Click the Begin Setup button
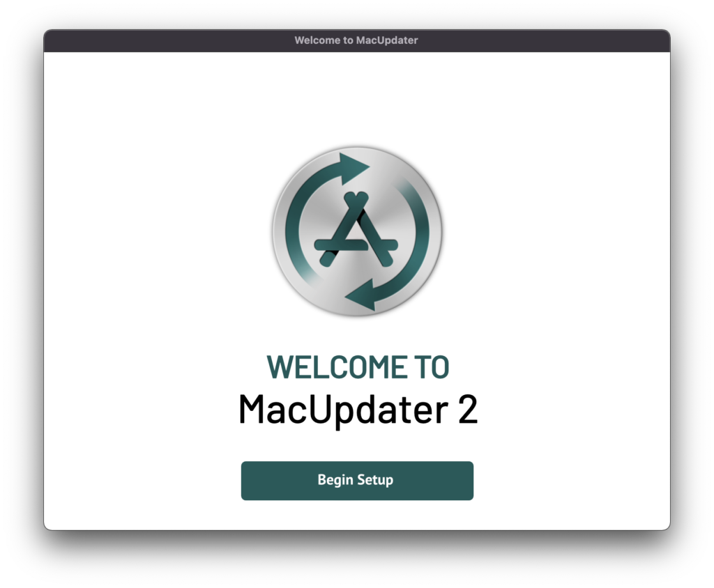The image size is (714, 588). click(x=357, y=481)
